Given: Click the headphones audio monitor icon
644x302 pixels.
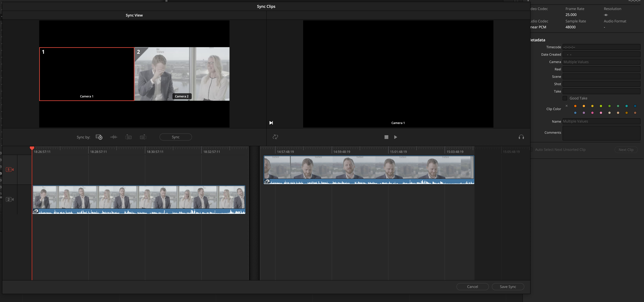Looking at the screenshot, I should point(521,137).
